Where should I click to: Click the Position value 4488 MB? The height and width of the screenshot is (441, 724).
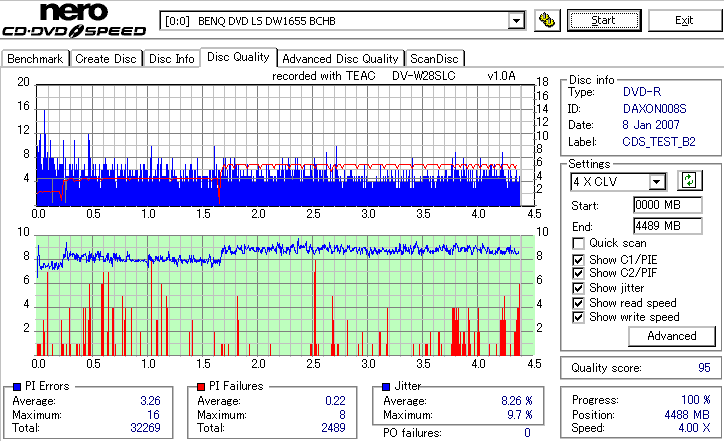[687, 415]
